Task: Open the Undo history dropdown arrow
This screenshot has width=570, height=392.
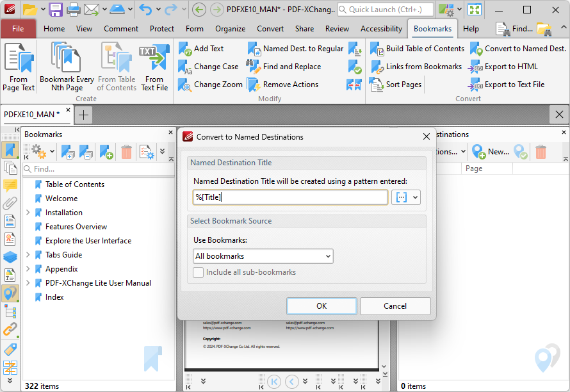Action: [x=158, y=10]
